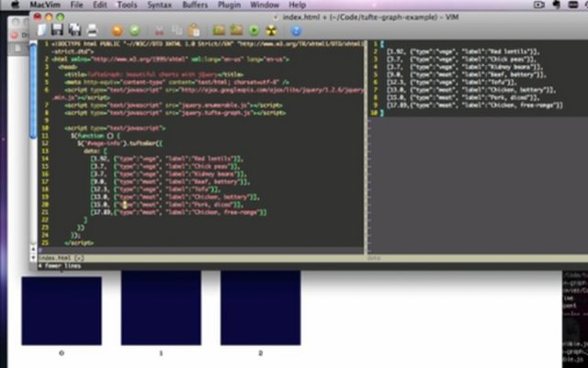This screenshot has width=588, height=368.
Task: Click the elephant-shaped menu bar icon
Action: pos(557,5)
